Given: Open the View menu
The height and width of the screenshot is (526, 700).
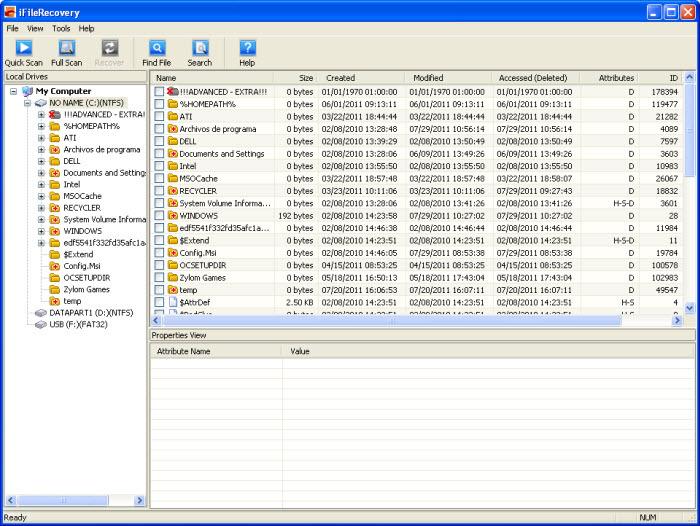Looking at the screenshot, I should pyautogui.click(x=35, y=29).
